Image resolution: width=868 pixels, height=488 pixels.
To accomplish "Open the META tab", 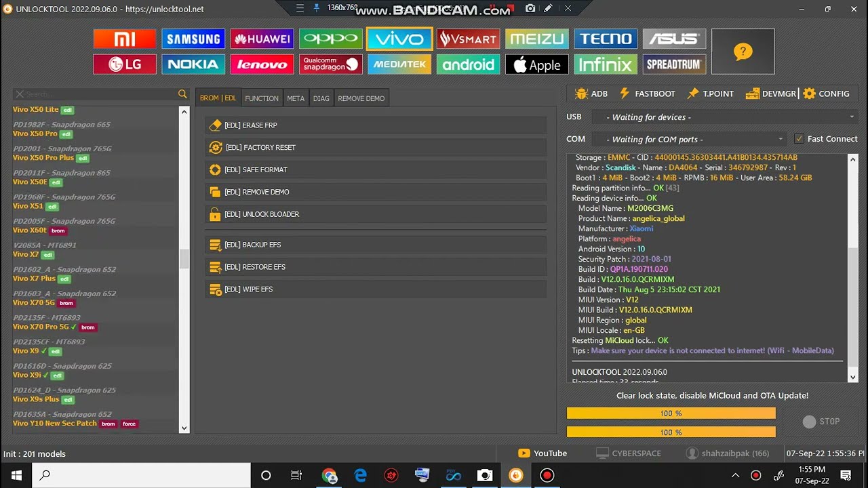I will [x=296, y=98].
